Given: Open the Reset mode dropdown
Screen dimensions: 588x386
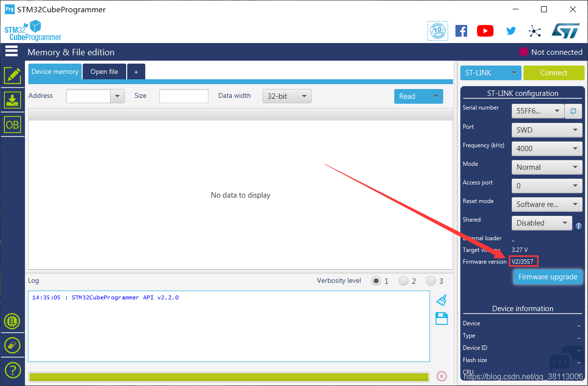Looking at the screenshot, I should click(x=547, y=204).
